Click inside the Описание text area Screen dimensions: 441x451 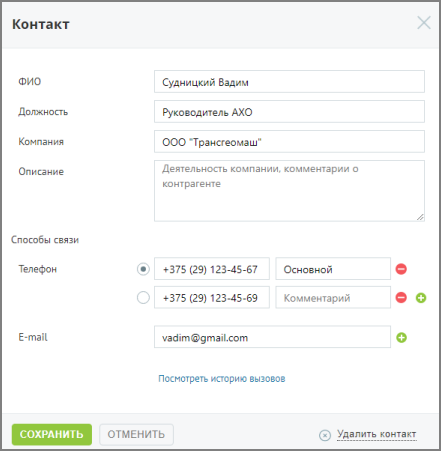pos(289,191)
